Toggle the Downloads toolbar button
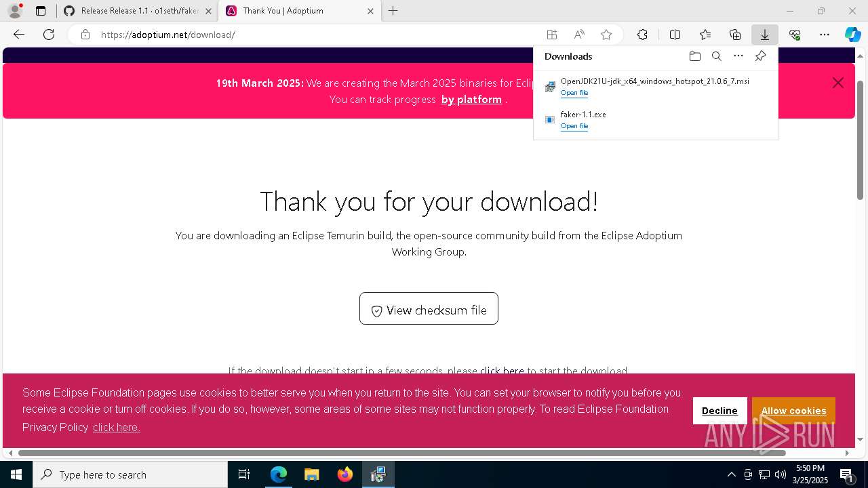 pyautogui.click(x=765, y=35)
